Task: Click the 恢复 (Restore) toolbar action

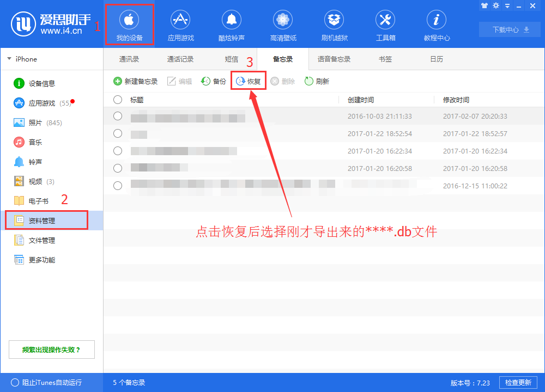Action: click(x=248, y=80)
